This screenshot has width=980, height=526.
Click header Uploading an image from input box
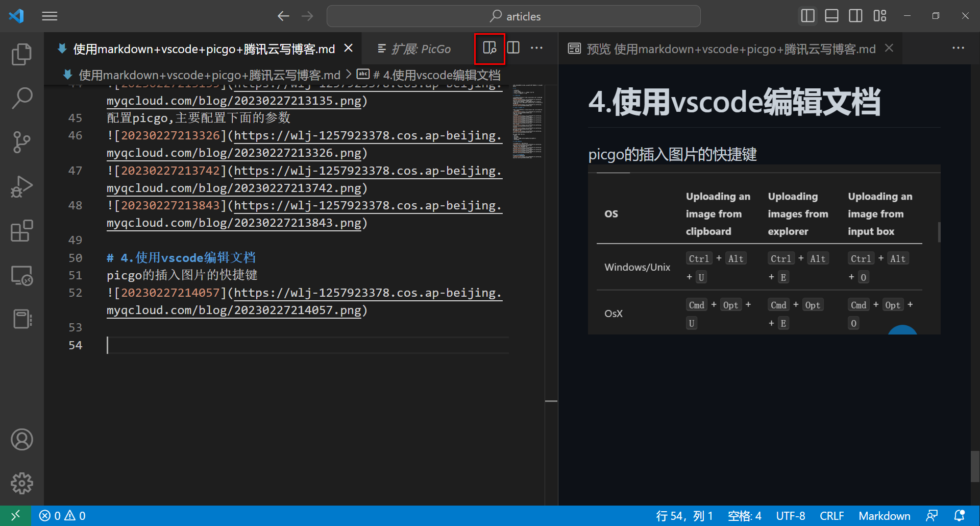tap(880, 214)
